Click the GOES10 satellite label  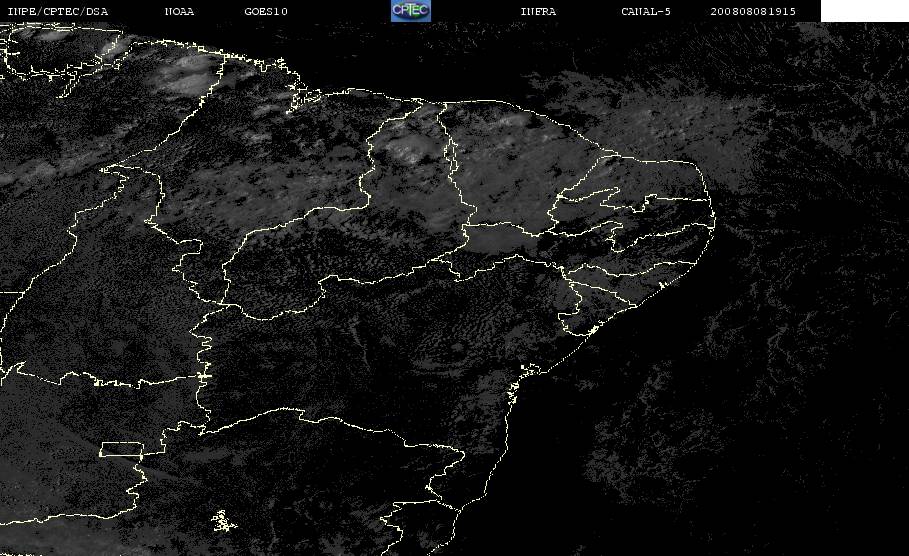click(266, 12)
